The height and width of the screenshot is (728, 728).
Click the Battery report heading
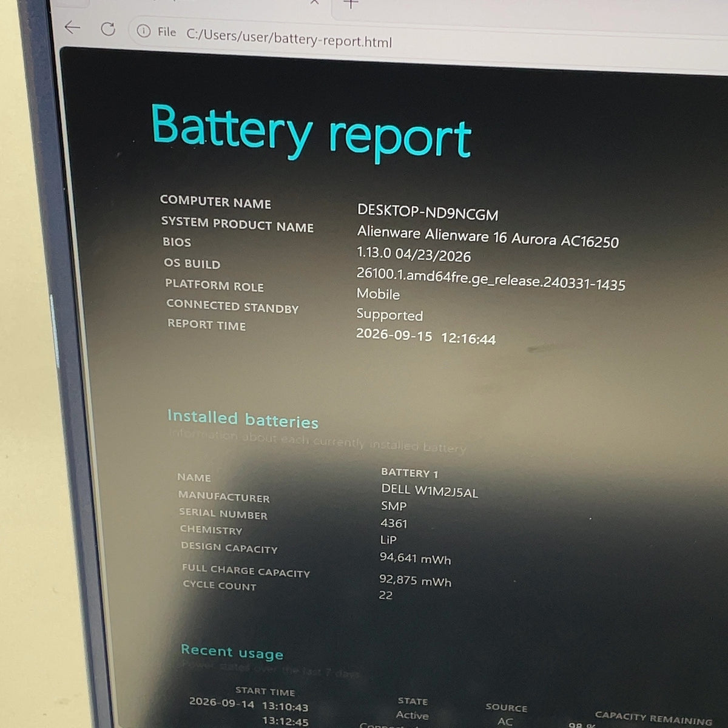point(311,132)
